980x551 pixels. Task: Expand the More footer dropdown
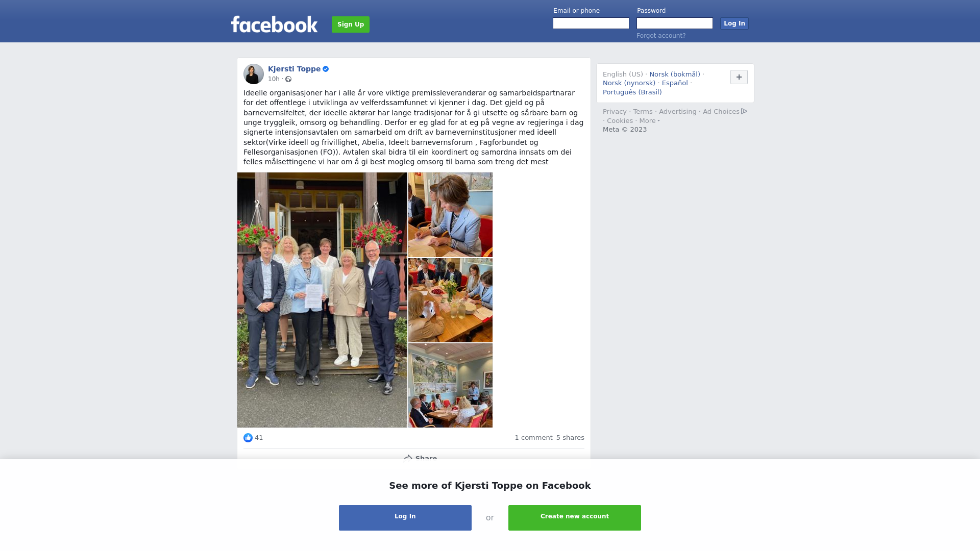650,121
